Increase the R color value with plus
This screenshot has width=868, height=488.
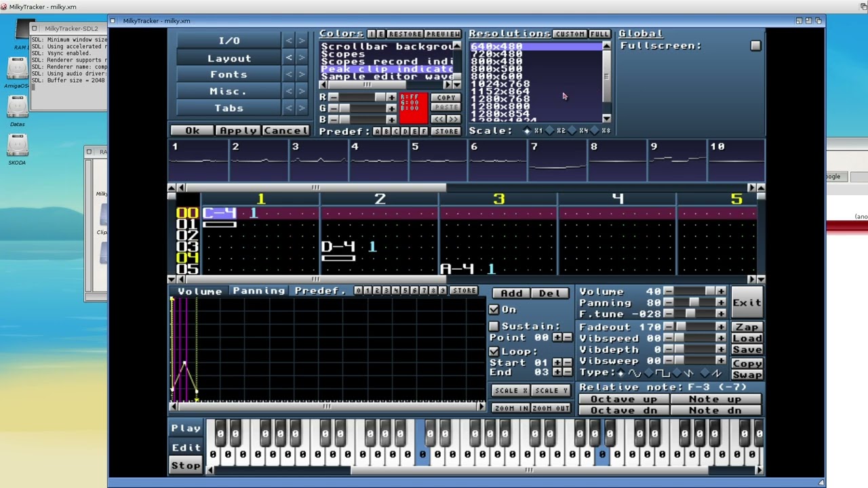tap(391, 98)
